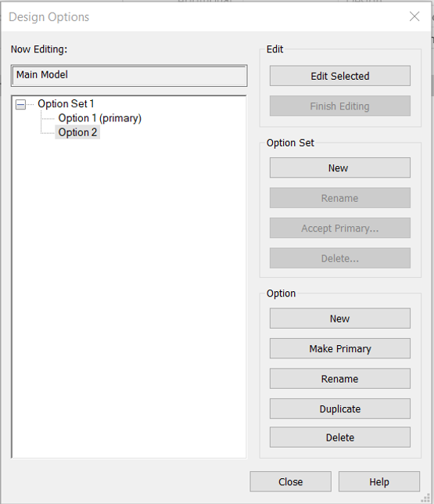Click the Edit Selected button
The width and height of the screenshot is (434, 504).
coord(340,76)
